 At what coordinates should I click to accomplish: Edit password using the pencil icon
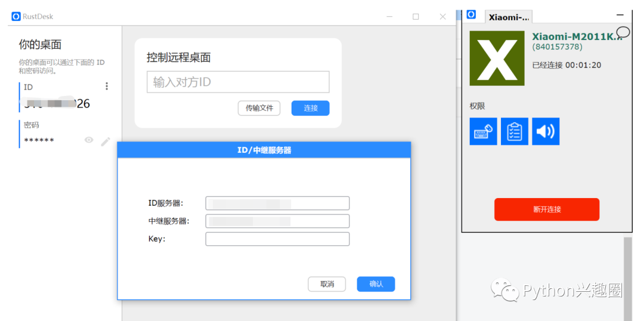click(x=106, y=141)
